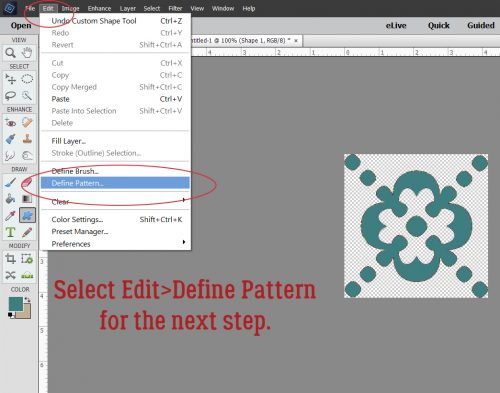The width and height of the screenshot is (500, 393).
Task: Click the Photoshop Elements app logo
Action: (9, 8)
